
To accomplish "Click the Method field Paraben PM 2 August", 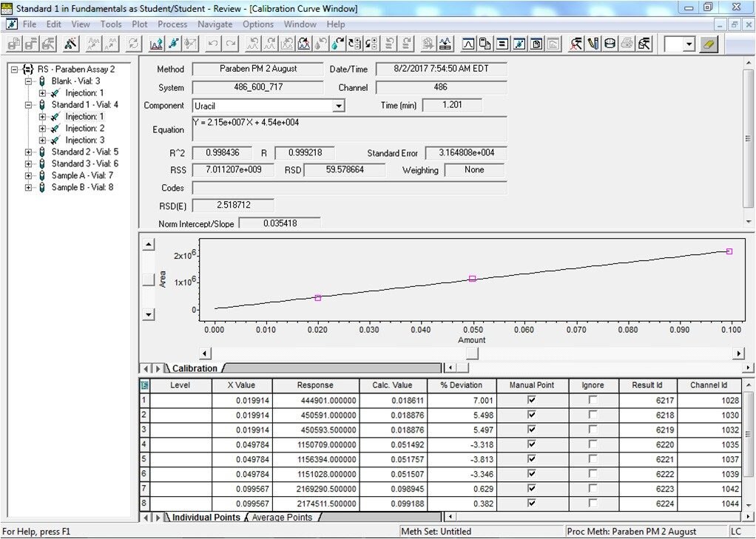I will tap(258, 69).
